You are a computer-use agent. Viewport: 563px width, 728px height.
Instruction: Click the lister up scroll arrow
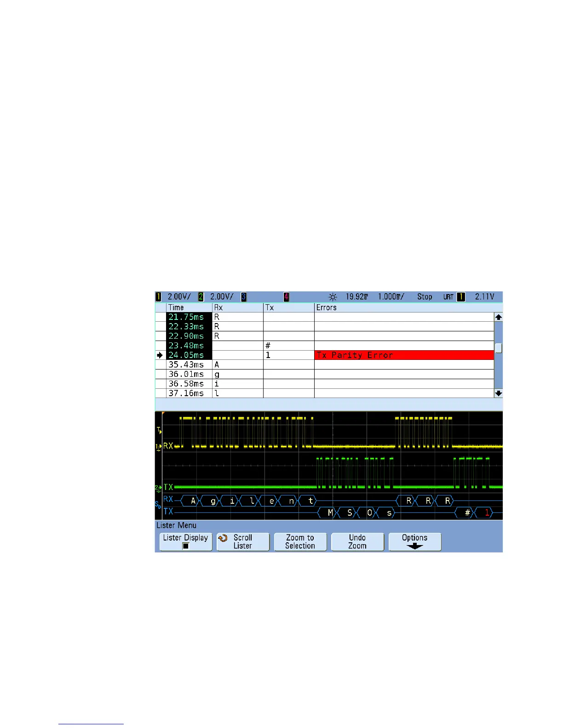(498, 317)
